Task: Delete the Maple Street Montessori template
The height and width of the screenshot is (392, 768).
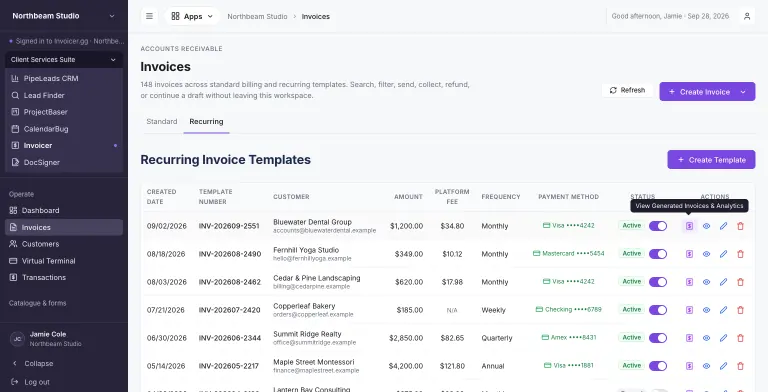Action: click(741, 366)
